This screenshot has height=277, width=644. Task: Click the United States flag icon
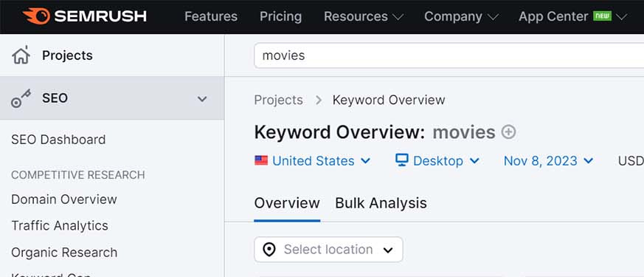click(x=261, y=161)
